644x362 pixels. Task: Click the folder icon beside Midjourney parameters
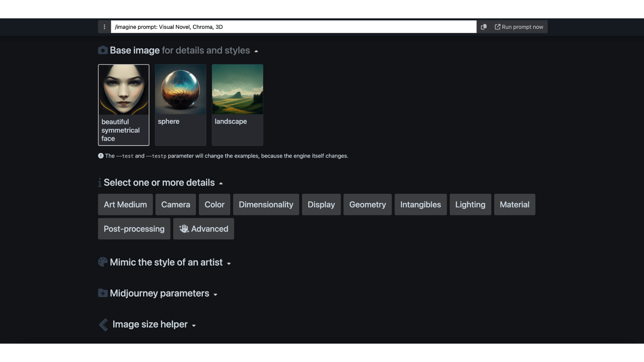[103, 293]
